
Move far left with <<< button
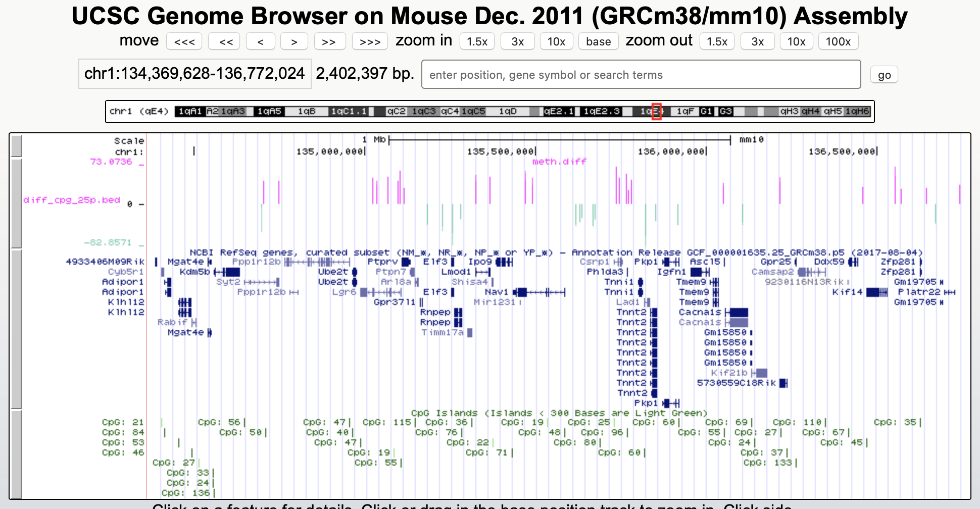click(x=184, y=41)
